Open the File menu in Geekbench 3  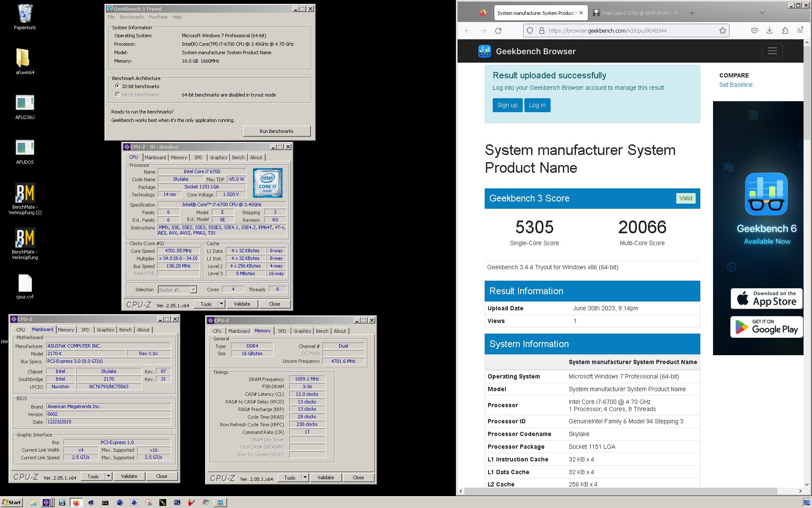pos(111,17)
